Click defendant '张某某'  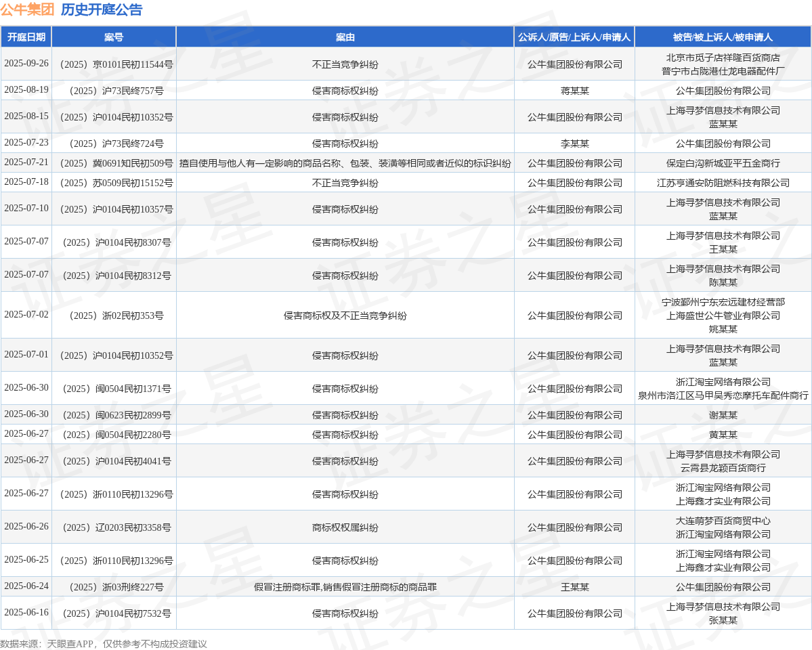723,620
